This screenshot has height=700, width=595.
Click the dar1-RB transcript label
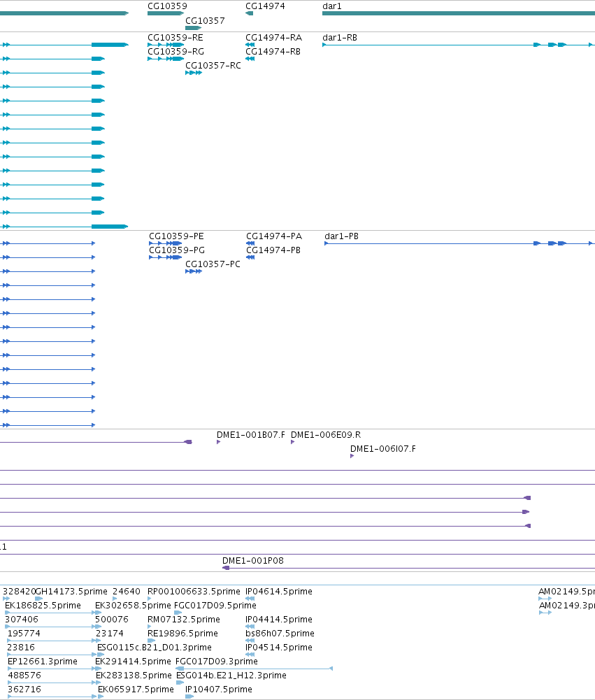340,38
